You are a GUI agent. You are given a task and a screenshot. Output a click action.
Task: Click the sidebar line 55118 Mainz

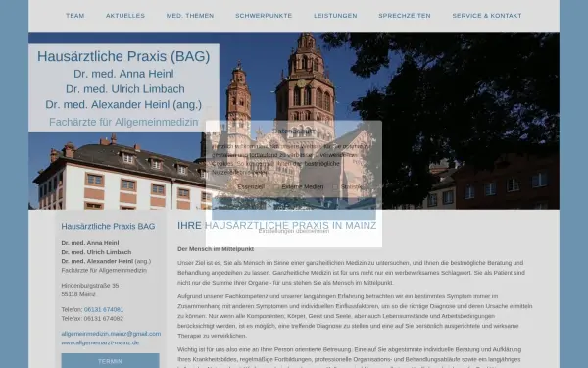pyautogui.click(x=78, y=294)
